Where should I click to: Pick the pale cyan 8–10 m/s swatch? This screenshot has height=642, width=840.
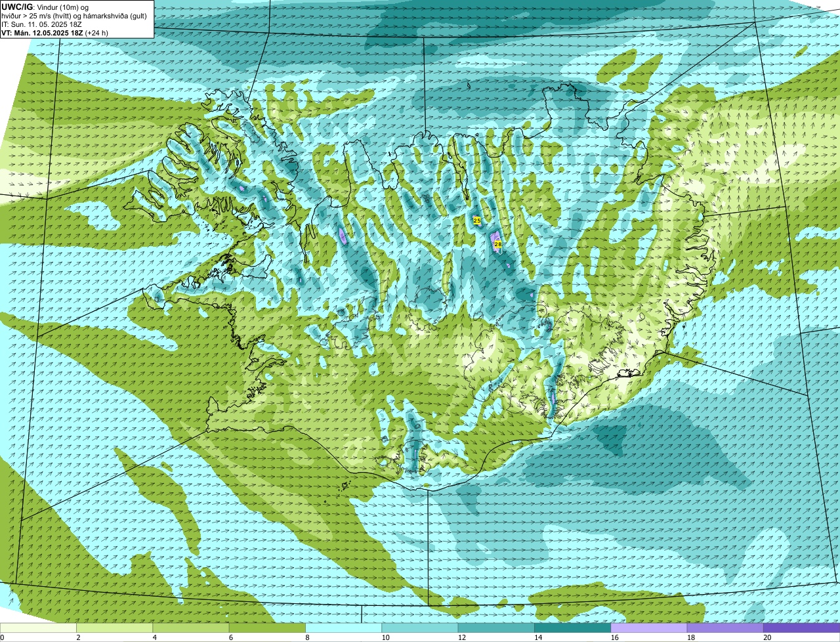pos(344,628)
